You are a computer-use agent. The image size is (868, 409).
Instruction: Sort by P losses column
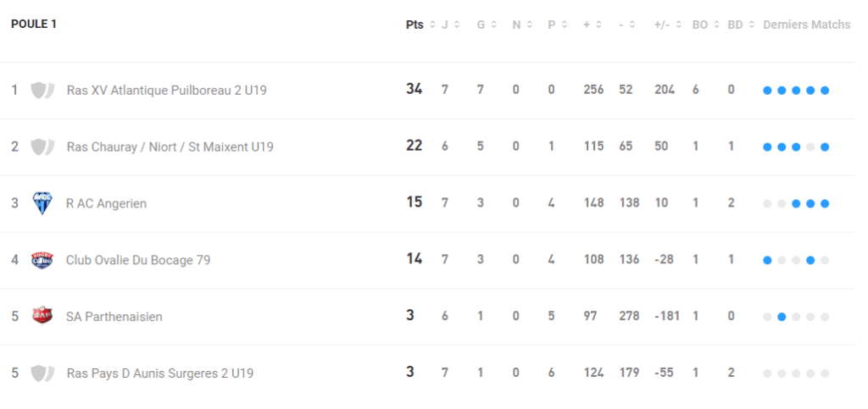[x=556, y=25]
